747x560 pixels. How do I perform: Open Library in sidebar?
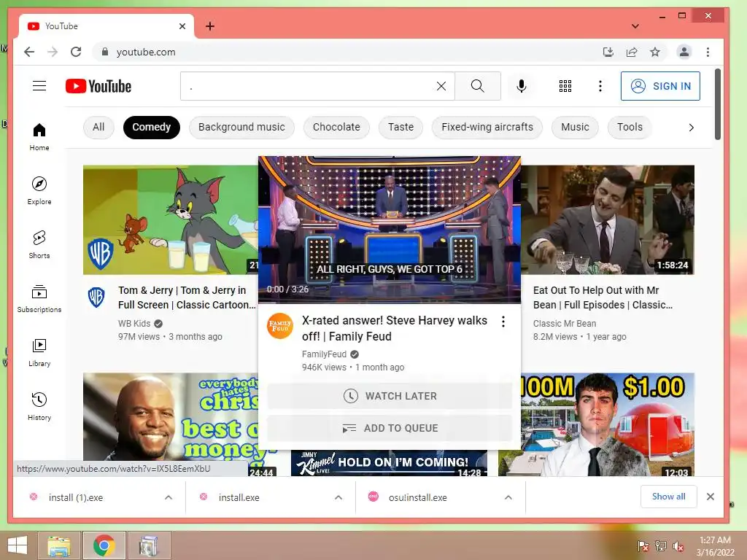(39, 352)
